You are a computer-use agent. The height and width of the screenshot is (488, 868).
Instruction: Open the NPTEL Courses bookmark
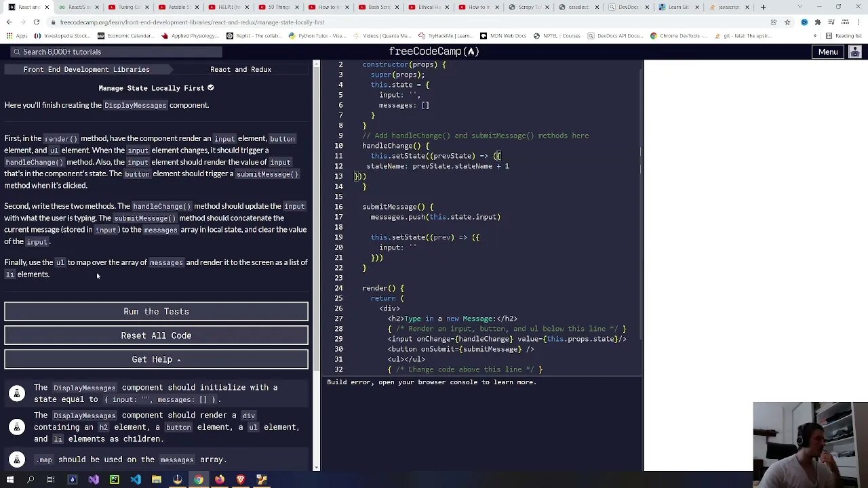click(x=557, y=36)
